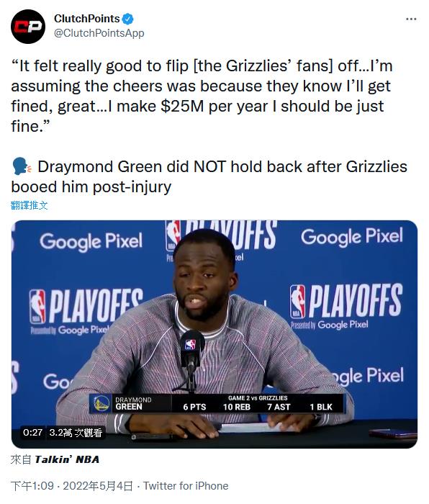Image resolution: width=429 pixels, height=504 pixels.
Task: Click the tweet quote text about $25M
Action: [x=202, y=96]
